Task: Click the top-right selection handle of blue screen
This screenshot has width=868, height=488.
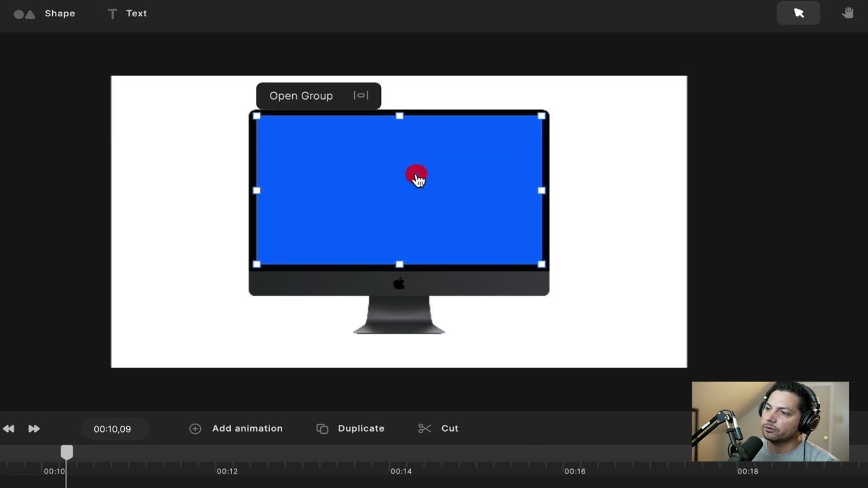Action: click(541, 116)
